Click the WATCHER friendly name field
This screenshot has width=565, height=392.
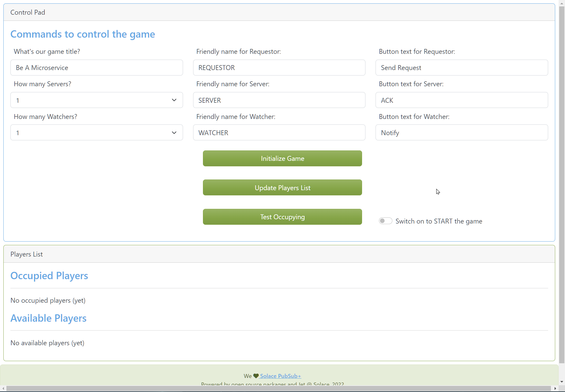(x=279, y=132)
